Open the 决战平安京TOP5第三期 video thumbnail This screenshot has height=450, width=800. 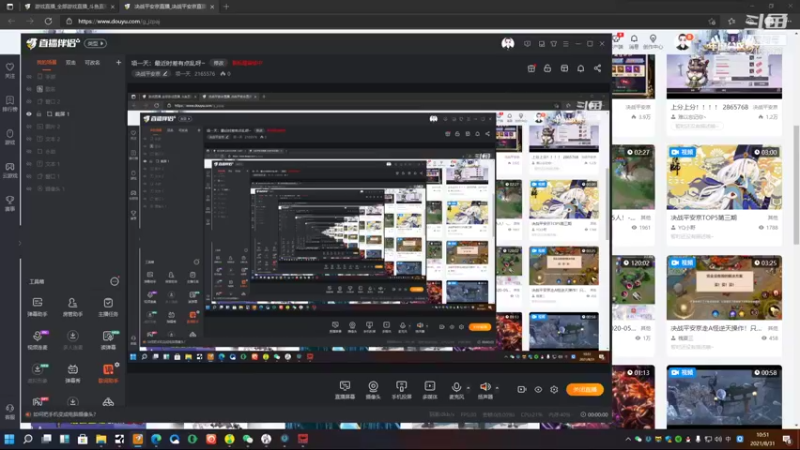coord(724,177)
